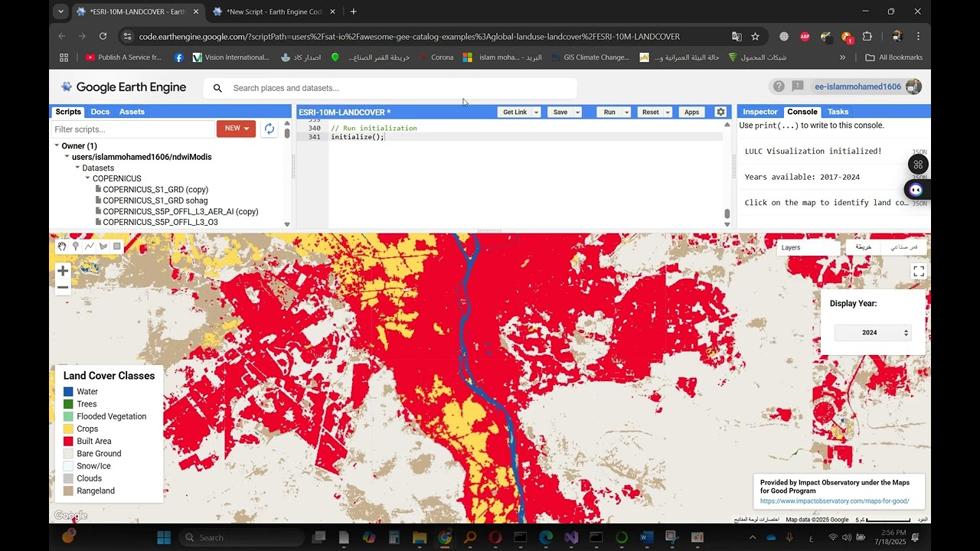Select the hand pan tool on map
The image size is (980, 551).
point(62,246)
